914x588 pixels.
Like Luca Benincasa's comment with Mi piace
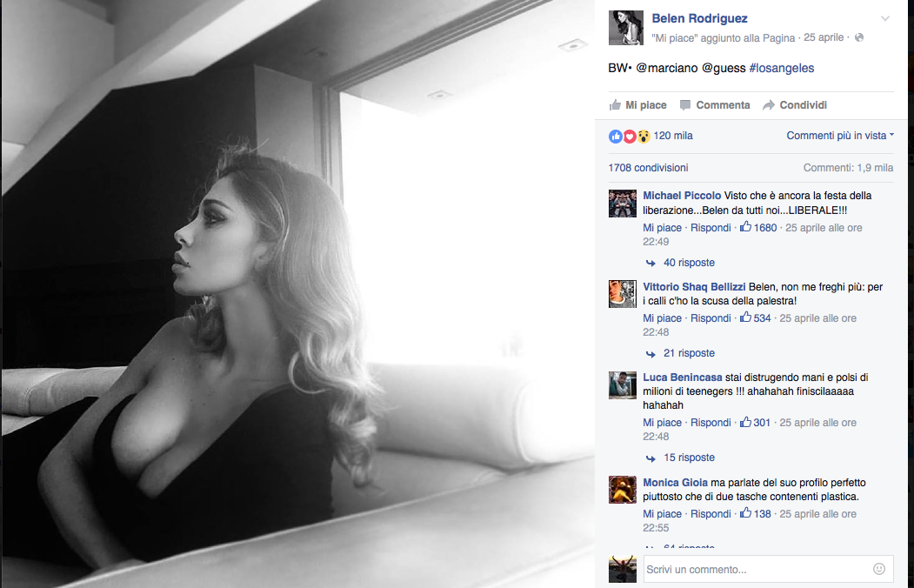[x=662, y=423]
